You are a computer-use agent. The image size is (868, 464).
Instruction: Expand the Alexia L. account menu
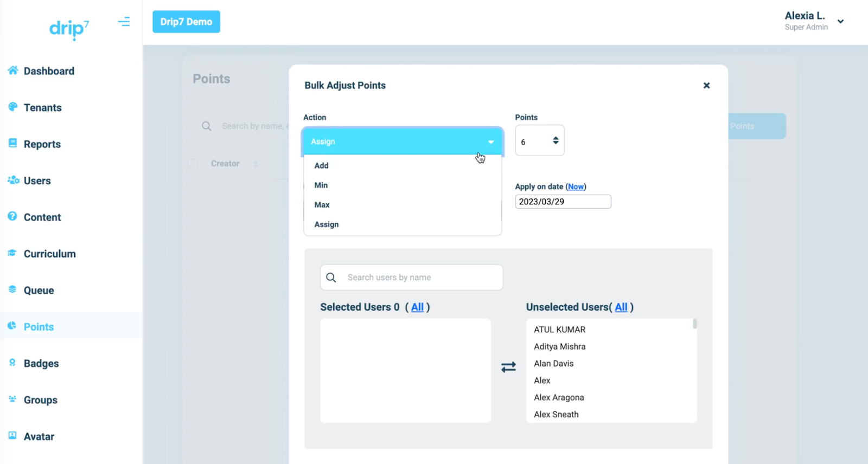840,22
